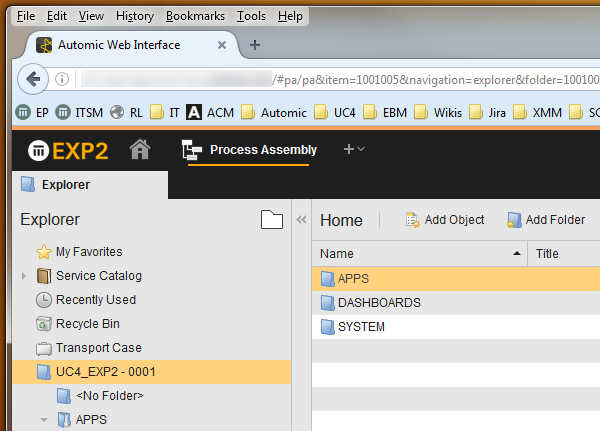The width and height of the screenshot is (600, 431).
Task: Select UC4_EXP2 - 0001 client node
Action: tap(152, 372)
